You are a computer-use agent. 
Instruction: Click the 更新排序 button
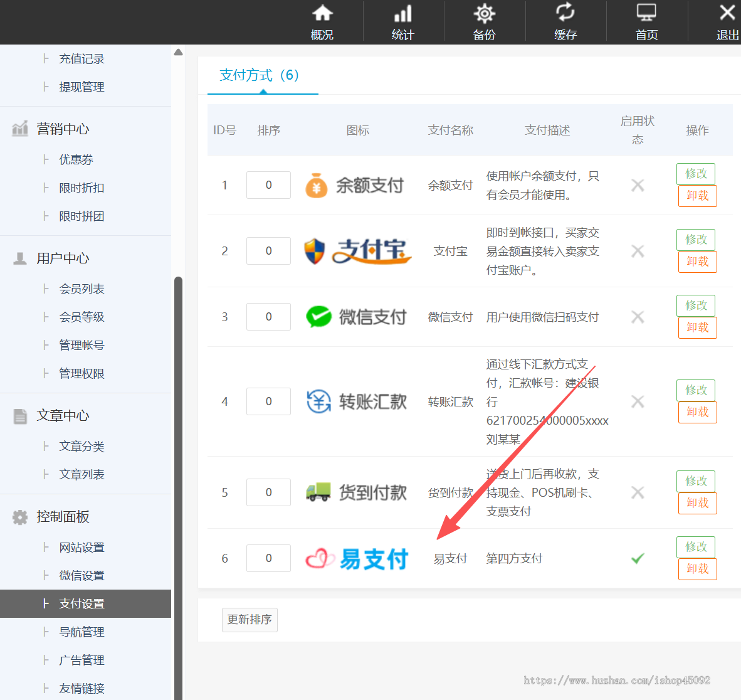250,620
